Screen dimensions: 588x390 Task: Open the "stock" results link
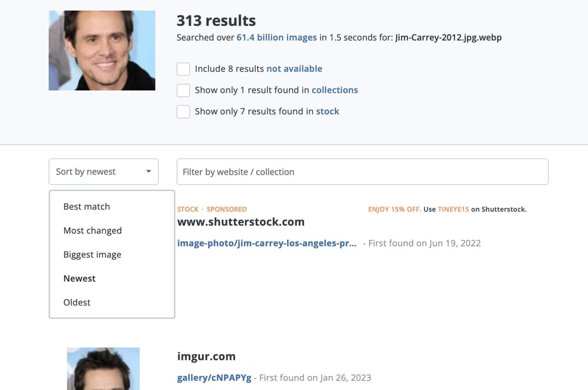tap(328, 112)
